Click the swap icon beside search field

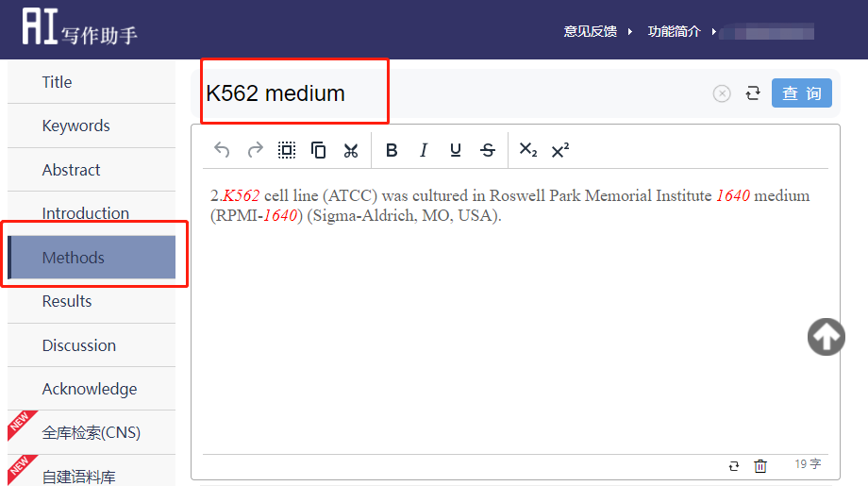pos(753,93)
